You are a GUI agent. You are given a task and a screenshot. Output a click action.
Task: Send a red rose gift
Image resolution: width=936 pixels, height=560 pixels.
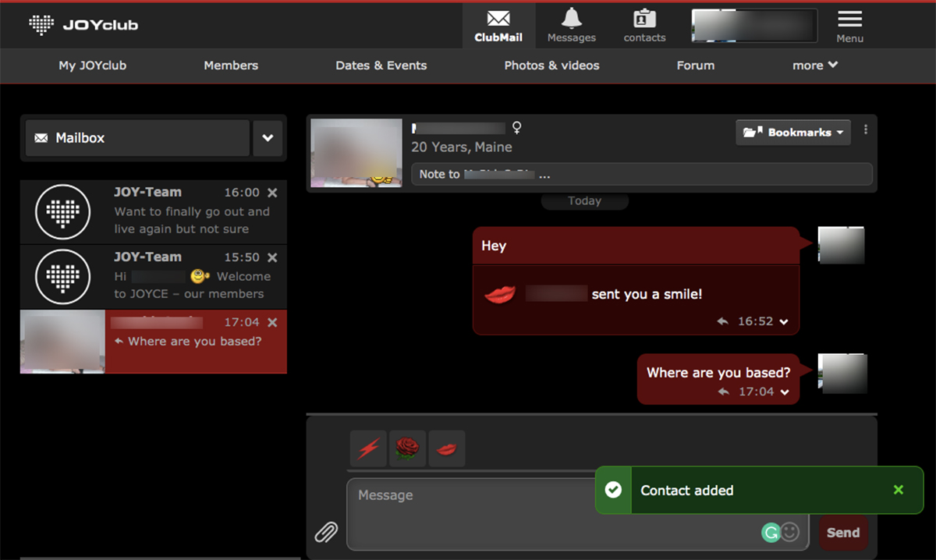click(408, 448)
